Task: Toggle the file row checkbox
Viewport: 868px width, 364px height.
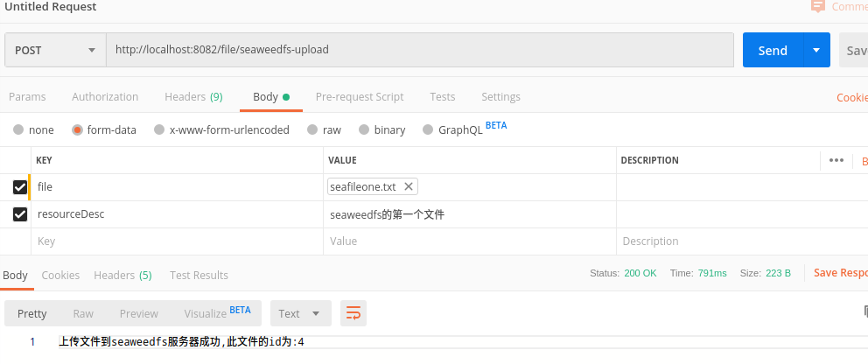Action: pos(19,186)
